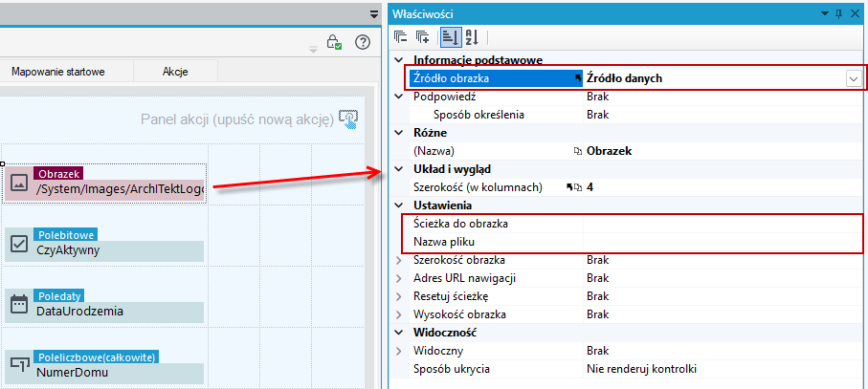Click the Ścieżka do obrazka value field
This screenshot has height=389, width=868.
723,224
